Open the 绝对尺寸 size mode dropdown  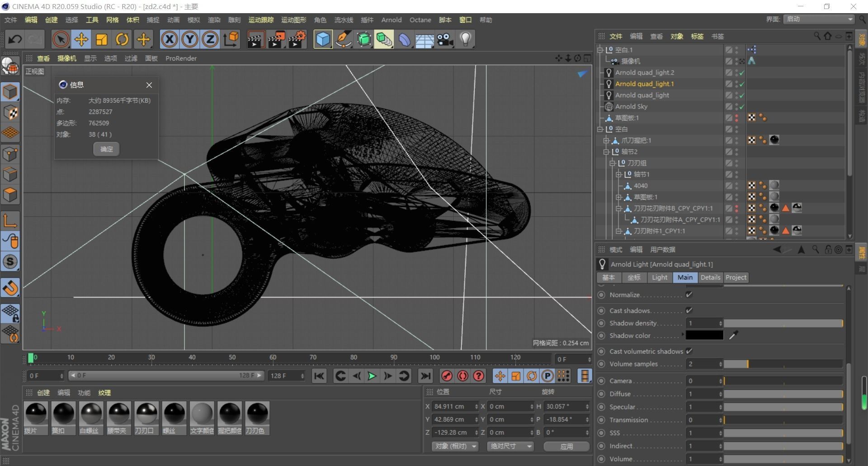tap(510, 447)
